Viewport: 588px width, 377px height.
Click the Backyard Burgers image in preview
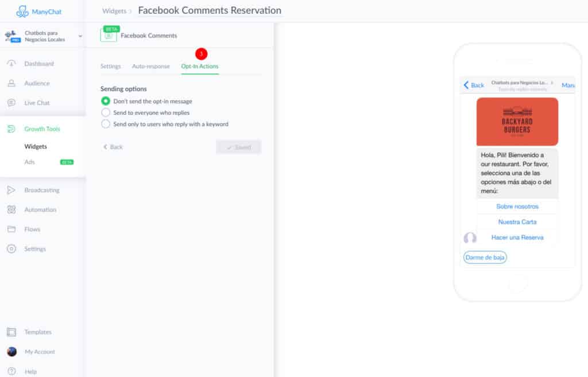[517, 122]
